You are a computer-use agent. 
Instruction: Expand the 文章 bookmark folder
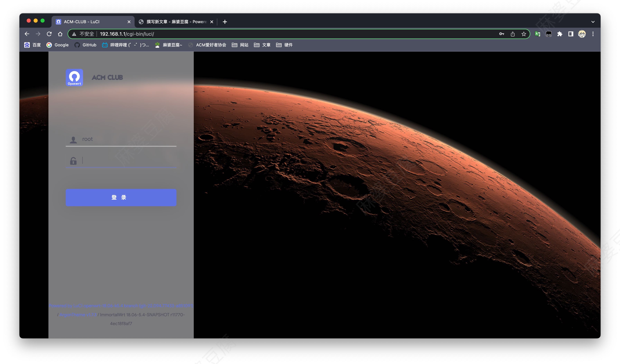pos(262,45)
